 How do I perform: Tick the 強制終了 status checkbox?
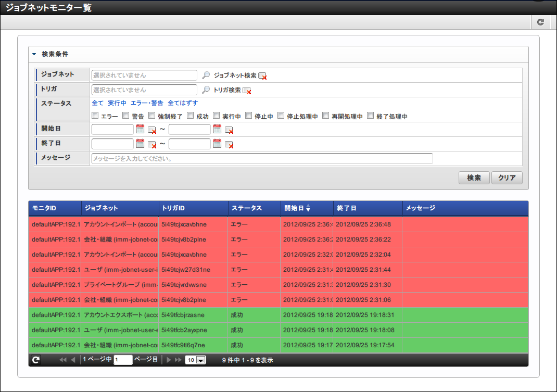(152, 116)
